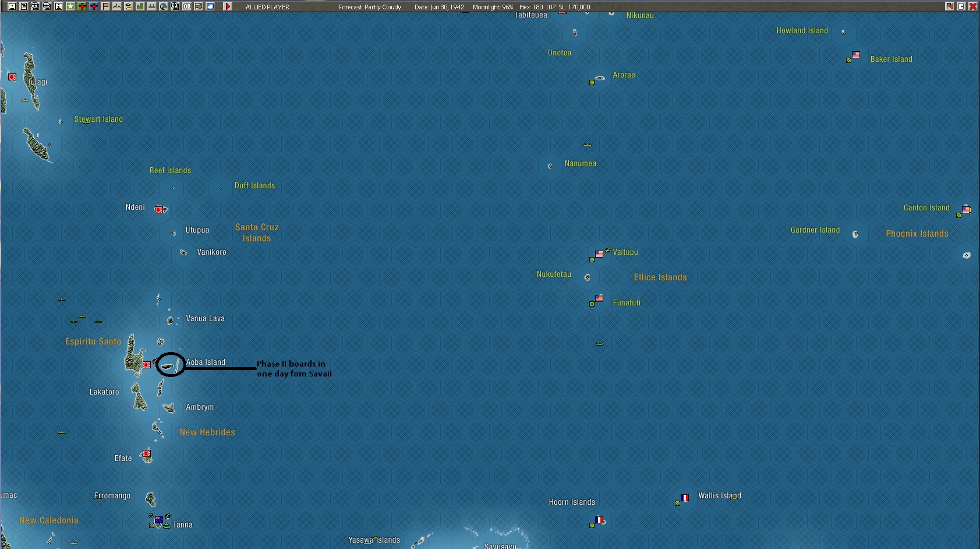The image size is (980, 549).
Task: Click the double yellow ships toolbar icon
Action: 129,6
